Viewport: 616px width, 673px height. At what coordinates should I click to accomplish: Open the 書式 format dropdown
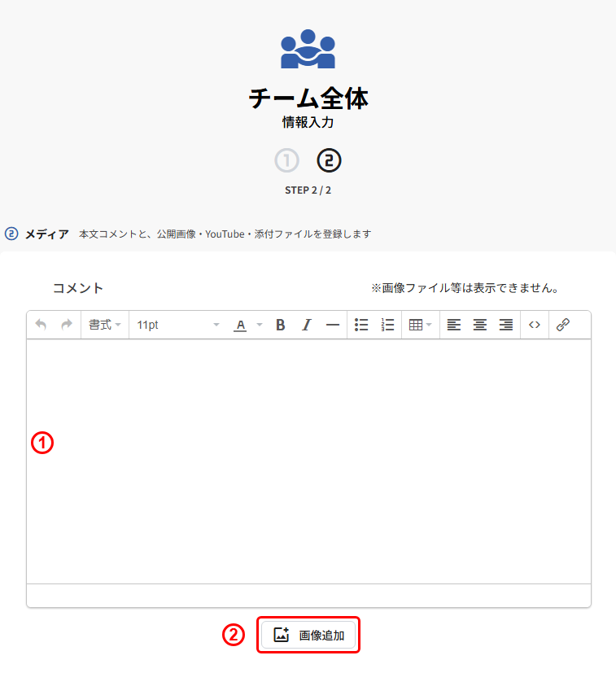105,325
